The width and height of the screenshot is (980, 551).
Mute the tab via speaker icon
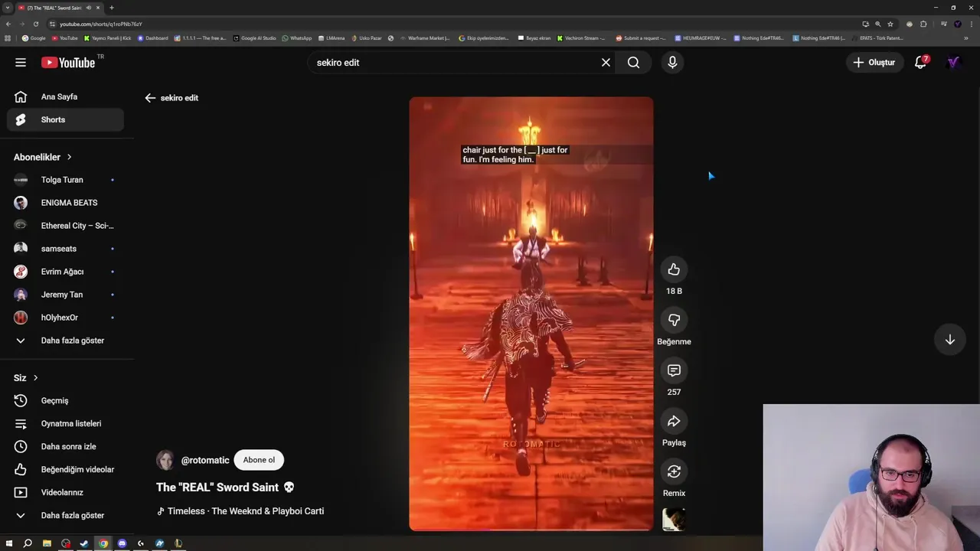[x=89, y=8]
